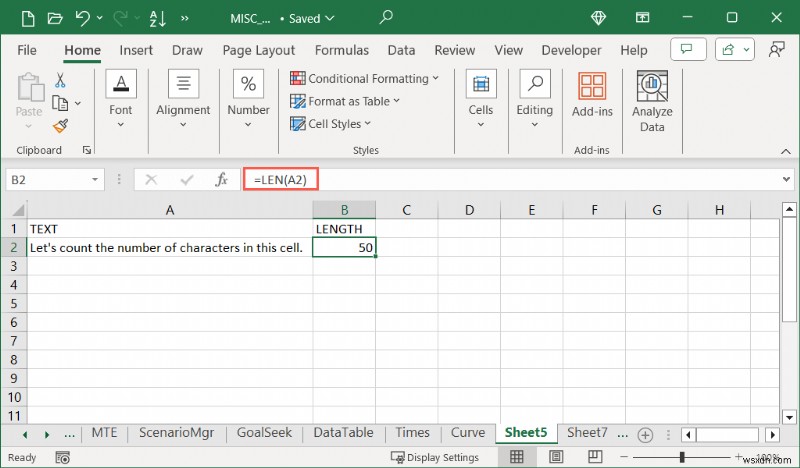This screenshot has height=468, width=800.
Task: Switch to the Insert tab
Action: point(136,50)
